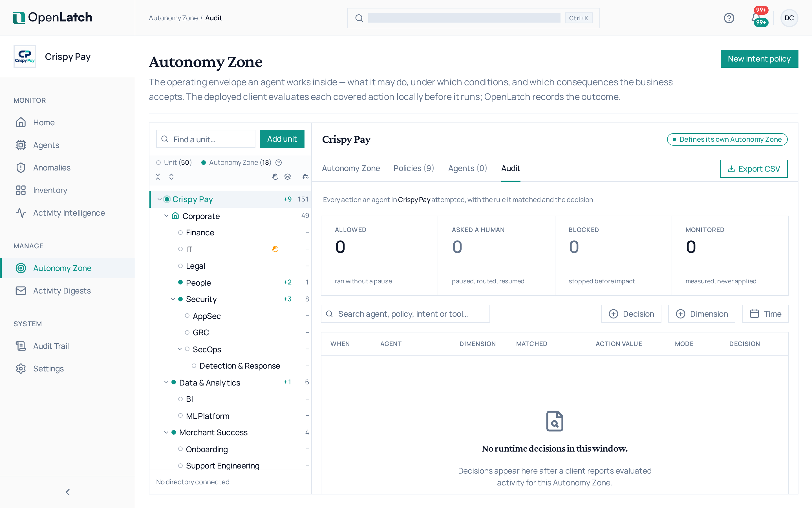Open the Time filter
The image size is (812, 508).
[765, 314]
